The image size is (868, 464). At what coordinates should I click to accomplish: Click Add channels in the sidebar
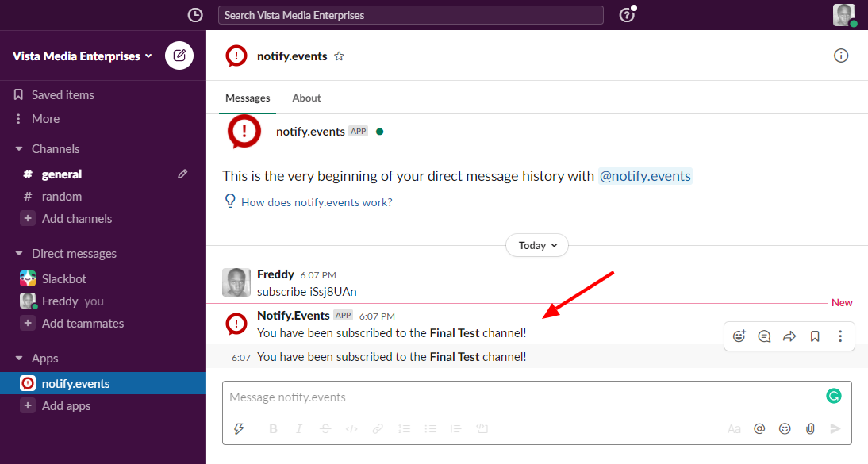point(77,218)
